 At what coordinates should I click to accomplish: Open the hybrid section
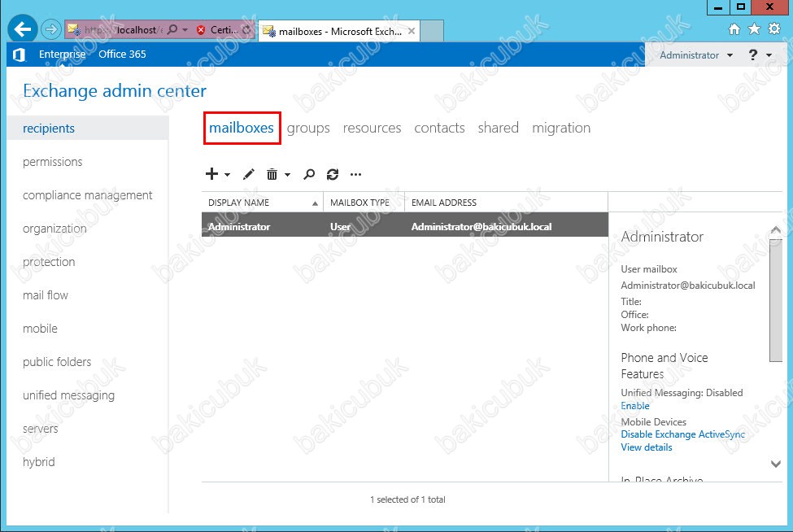point(39,462)
